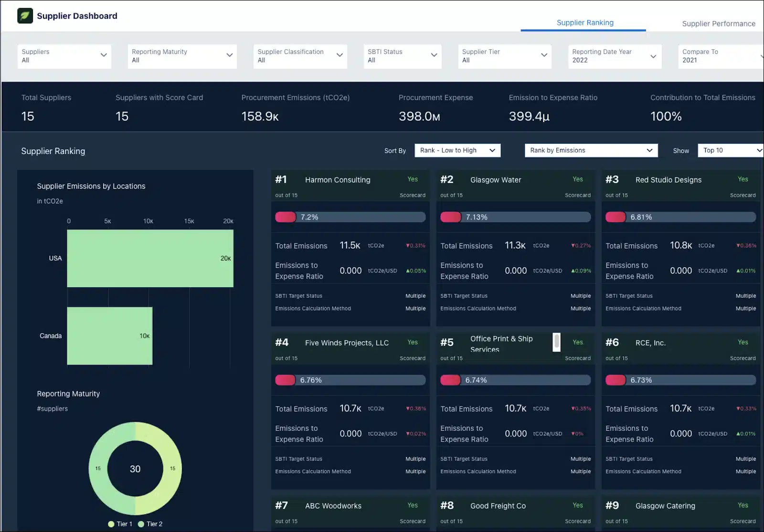
Task: Click Tier 2 legend dot in donut chart
Action: point(141,524)
